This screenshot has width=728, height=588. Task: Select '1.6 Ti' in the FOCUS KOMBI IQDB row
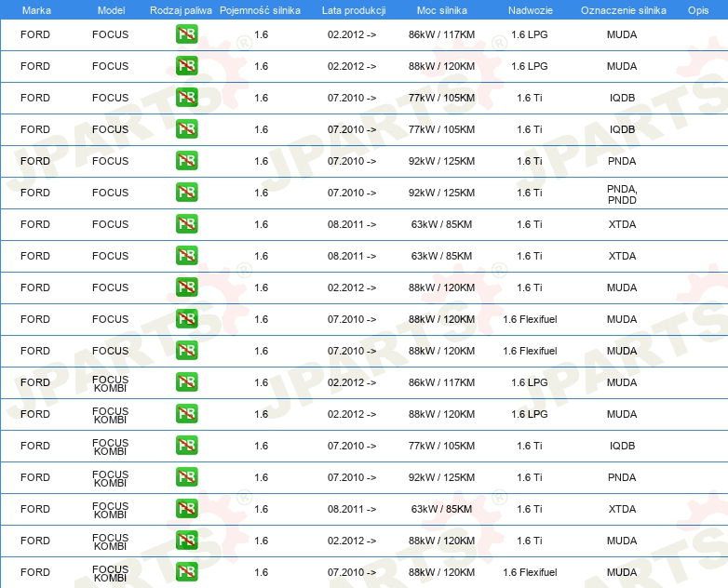point(530,446)
